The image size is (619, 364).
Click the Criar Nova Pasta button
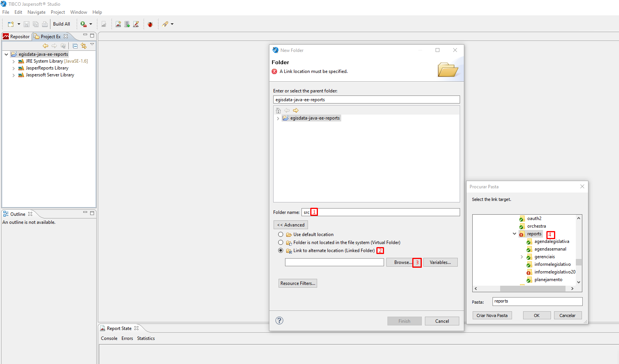click(492, 315)
